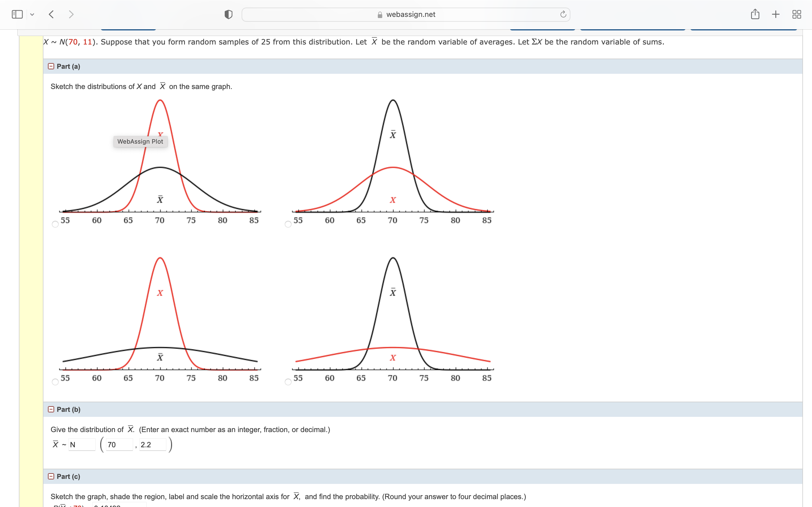This screenshot has height=507, width=812.
Task: Collapse the Part (c) section
Action: [x=51, y=477]
